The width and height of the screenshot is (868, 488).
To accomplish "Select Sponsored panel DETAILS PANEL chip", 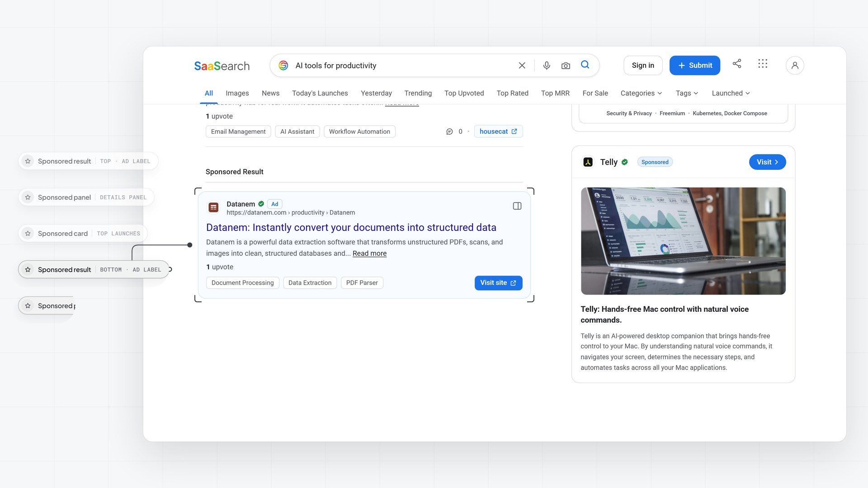I will coord(86,197).
